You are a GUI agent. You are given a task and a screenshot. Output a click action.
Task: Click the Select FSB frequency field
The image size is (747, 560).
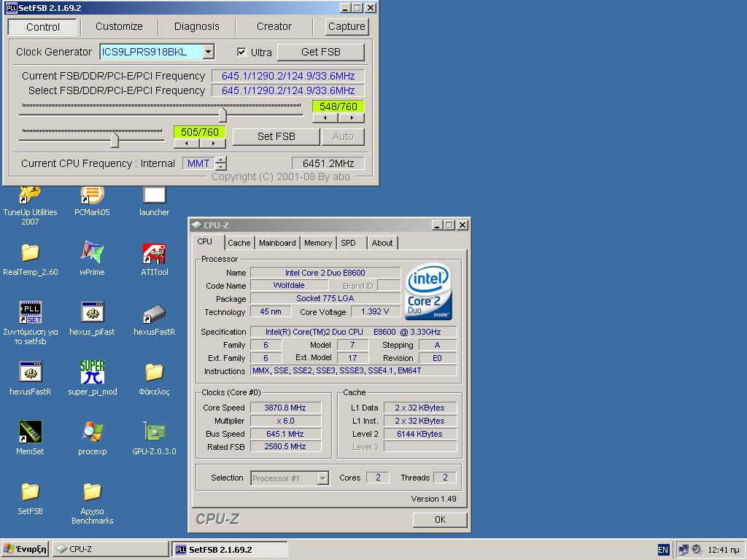(287, 90)
